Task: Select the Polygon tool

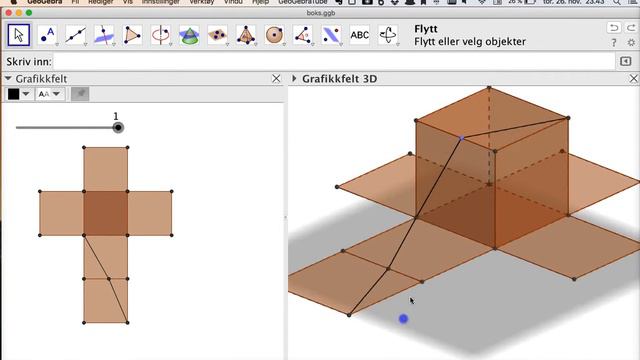Action: 132,35
